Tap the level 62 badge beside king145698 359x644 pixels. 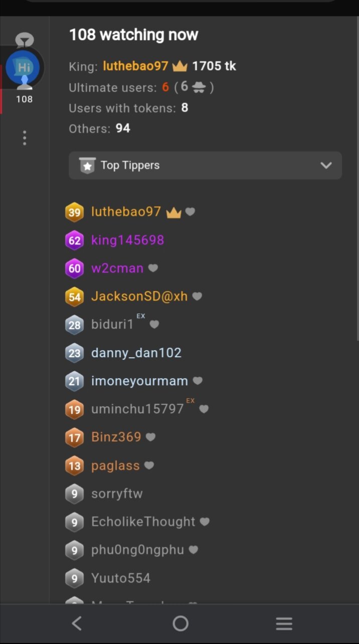click(74, 240)
